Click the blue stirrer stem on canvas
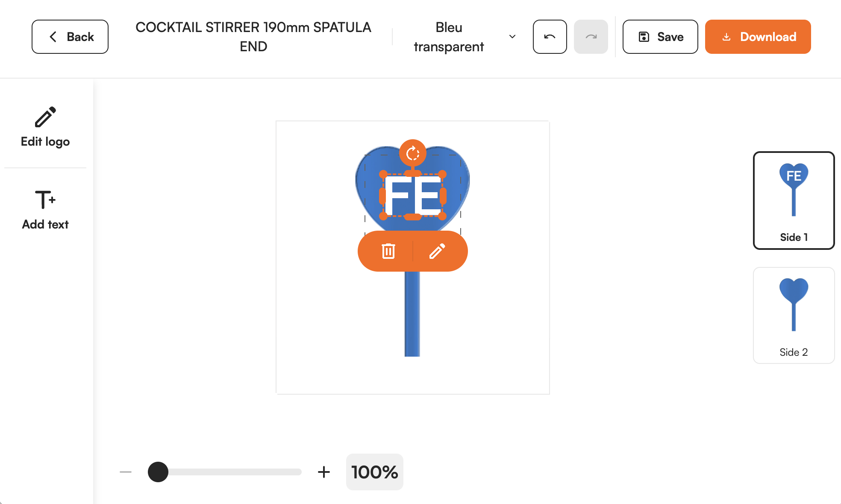This screenshot has height=504, width=841. pyautogui.click(x=412, y=314)
